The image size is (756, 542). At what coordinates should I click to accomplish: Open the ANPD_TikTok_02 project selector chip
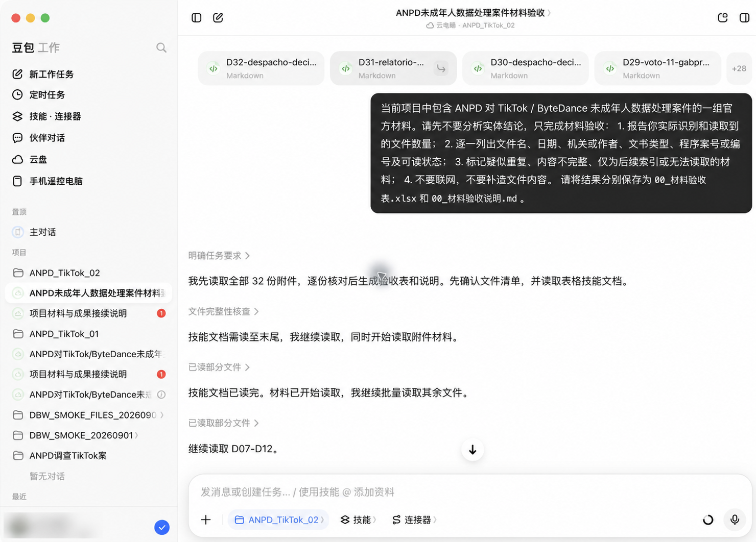click(279, 520)
